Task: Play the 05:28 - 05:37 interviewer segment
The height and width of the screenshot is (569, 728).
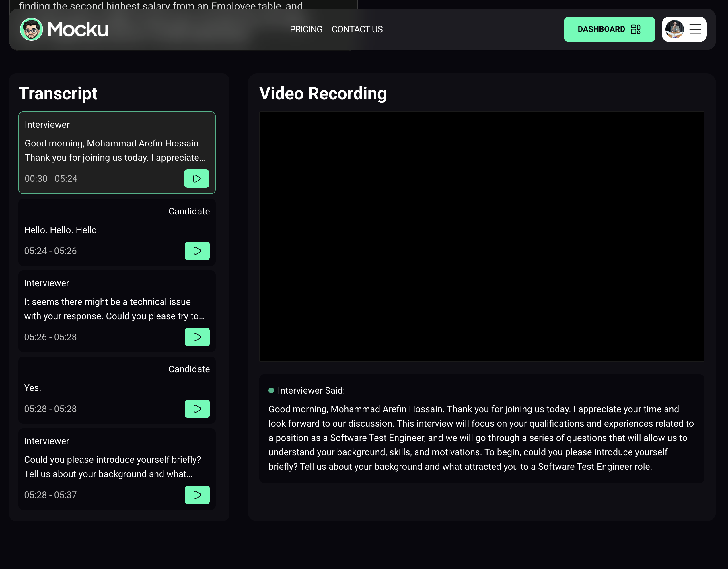Action: (197, 495)
